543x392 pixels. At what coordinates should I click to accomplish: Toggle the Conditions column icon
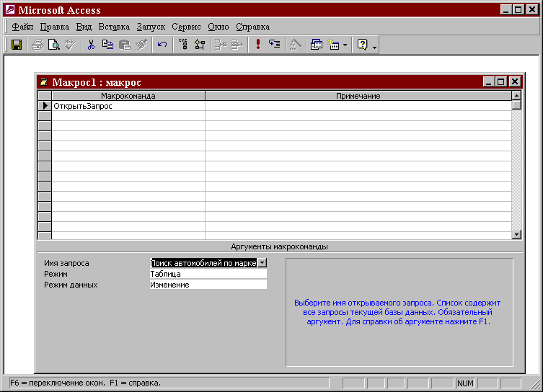click(200, 45)
